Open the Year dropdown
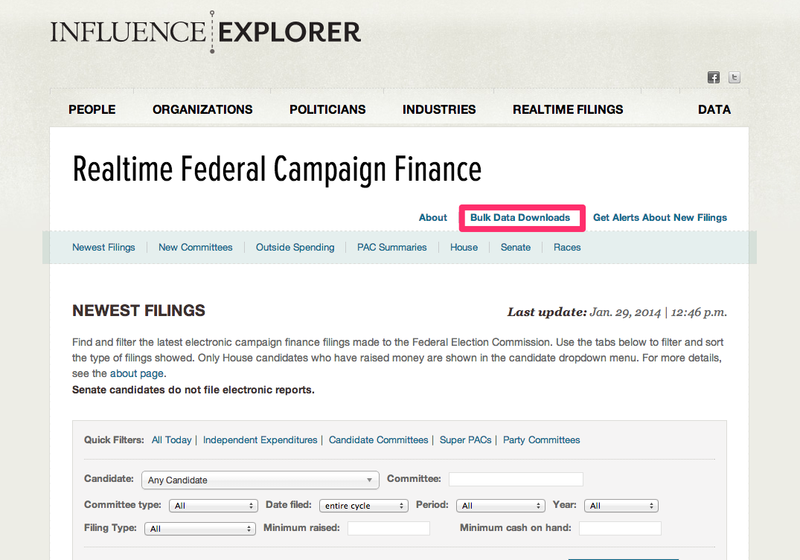Viewport: 800px width, 560px height. (x=621, y=505)
